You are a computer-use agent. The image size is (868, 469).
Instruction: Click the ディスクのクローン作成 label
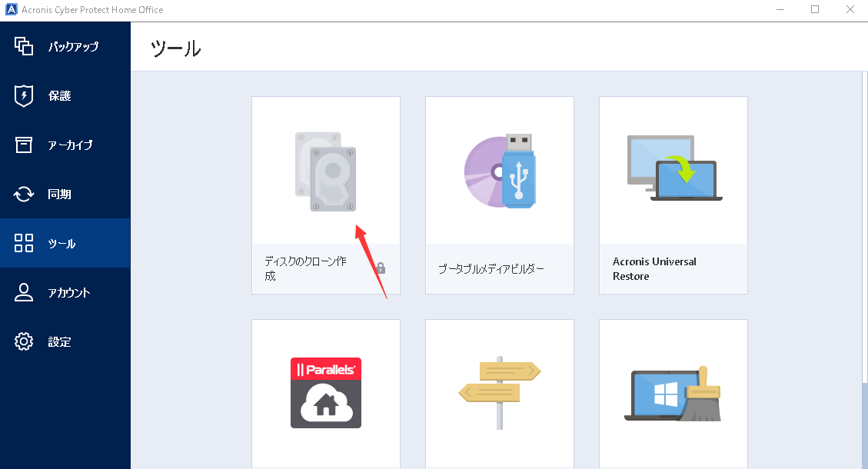pos(305,268)
